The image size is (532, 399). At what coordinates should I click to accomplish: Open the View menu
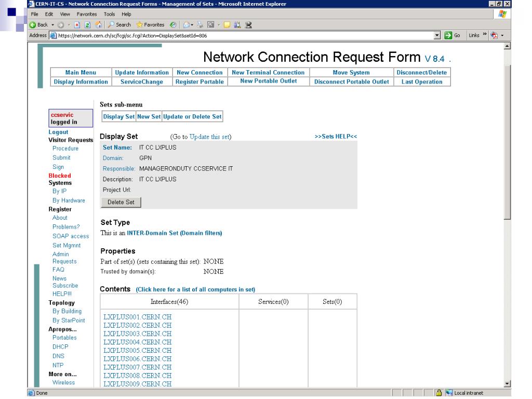tap(65, 14)
